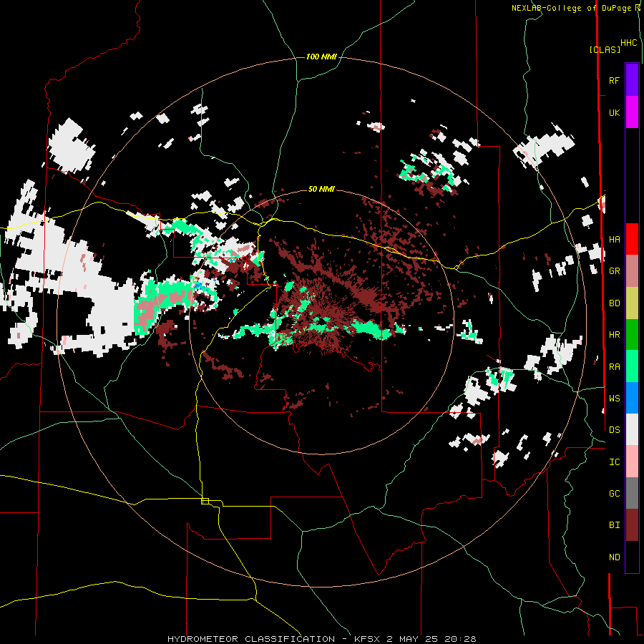The height and width of the screenshot is (644, 644).
Task: Click the 'RF' legend label
Action: pyautogui.click(x=614, y=80)
